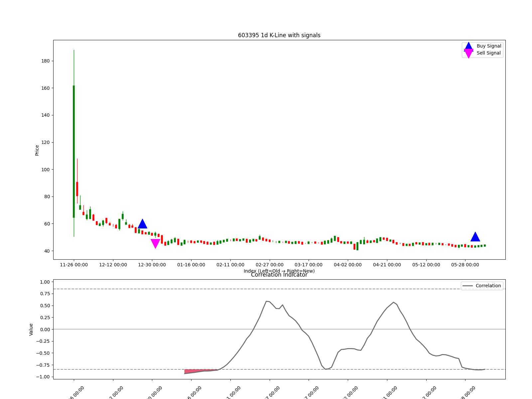Click the correlation tick label −0.50

[x=43, y=353]
